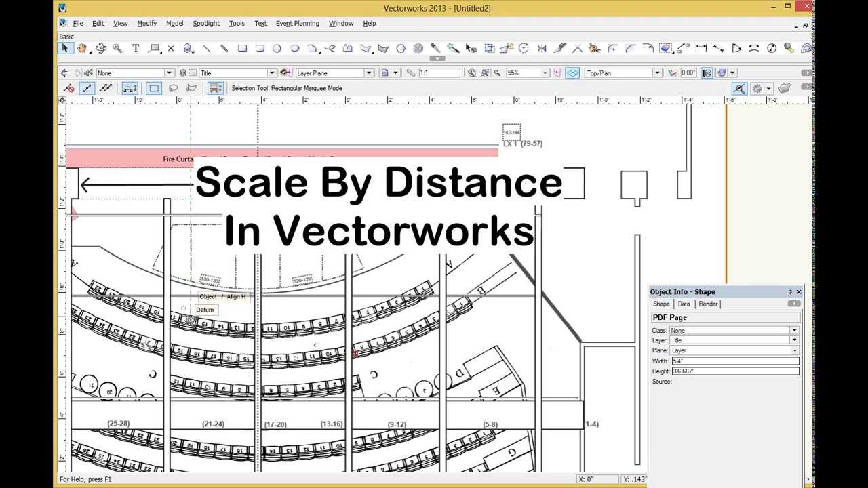Open the Top/Plan view dropdown

coord(623,73)
